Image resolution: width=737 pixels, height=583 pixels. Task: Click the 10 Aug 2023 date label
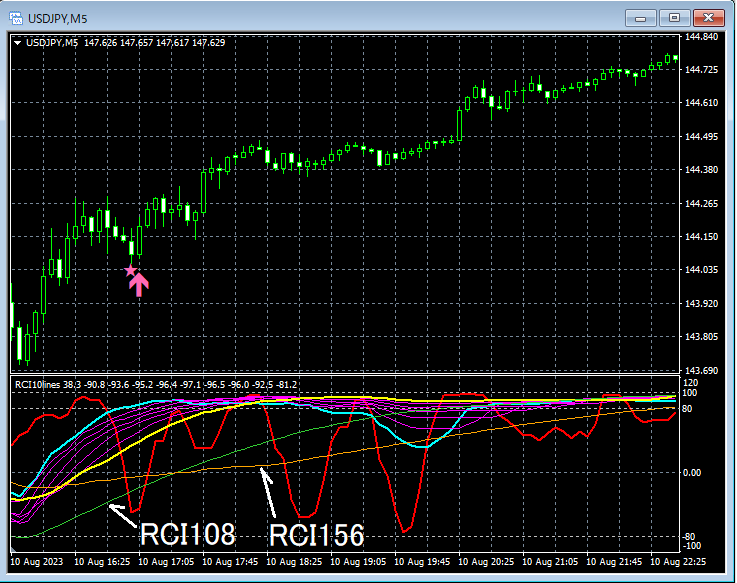[x=37, y=561]
